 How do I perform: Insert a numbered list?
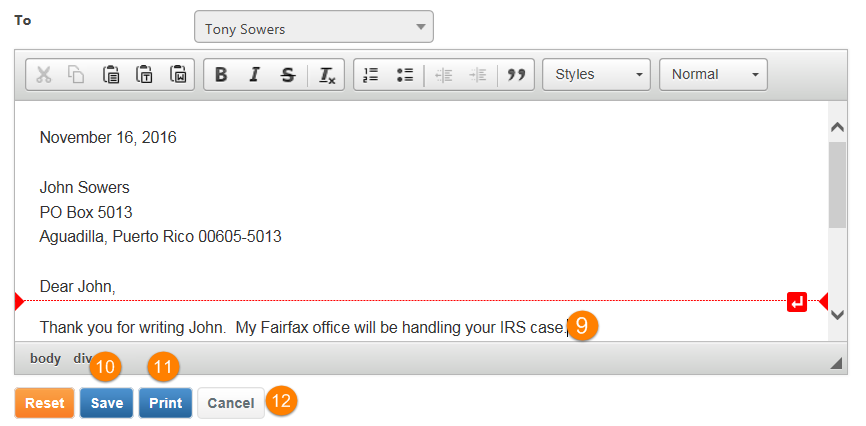(371, 75)
